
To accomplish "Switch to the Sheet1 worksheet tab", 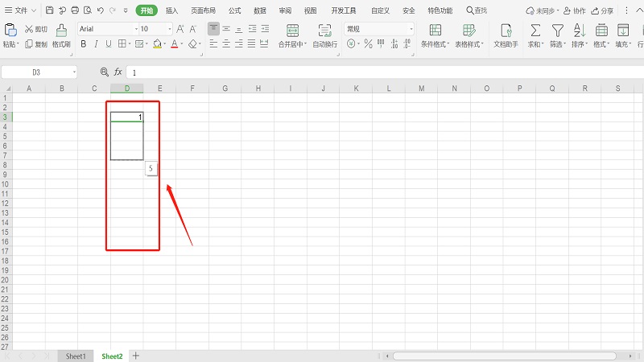I will point(76,356).
